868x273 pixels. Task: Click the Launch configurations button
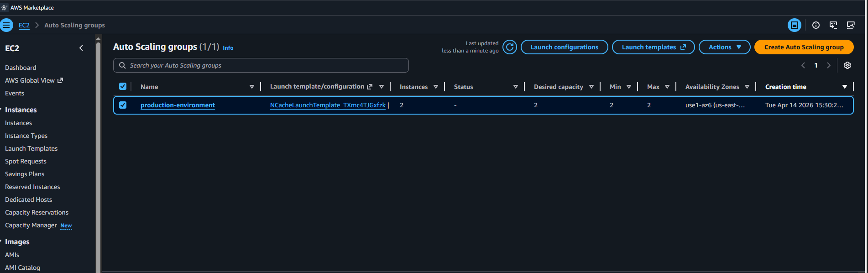[564, 47]
